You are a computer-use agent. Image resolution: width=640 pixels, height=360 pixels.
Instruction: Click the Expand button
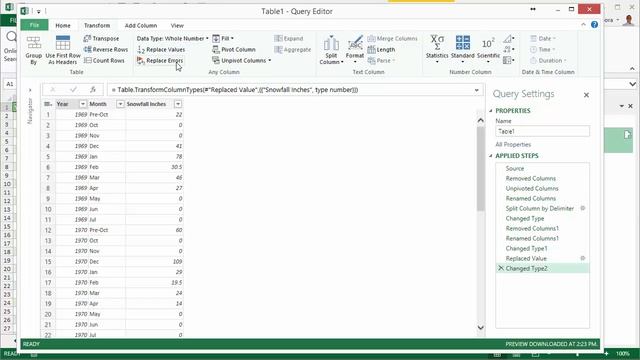(289, 38)
